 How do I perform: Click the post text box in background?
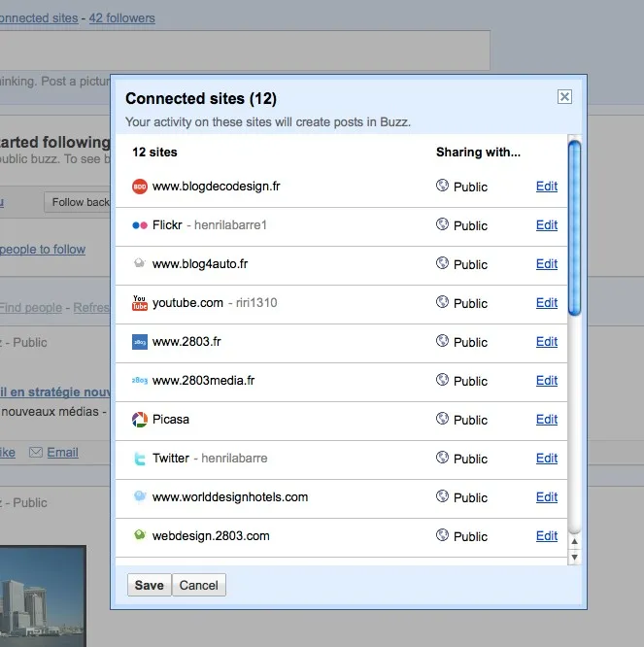pos(245,50)
